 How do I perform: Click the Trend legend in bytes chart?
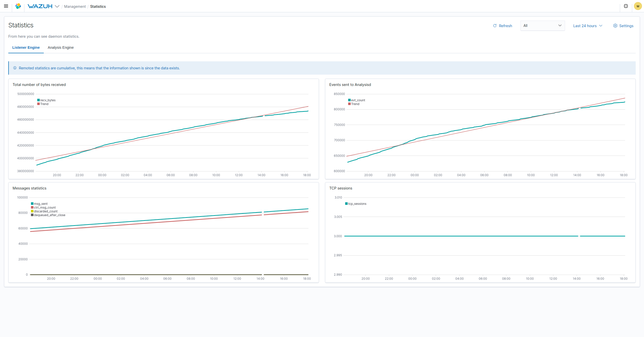pyautogui.click(x=43, y=104)
